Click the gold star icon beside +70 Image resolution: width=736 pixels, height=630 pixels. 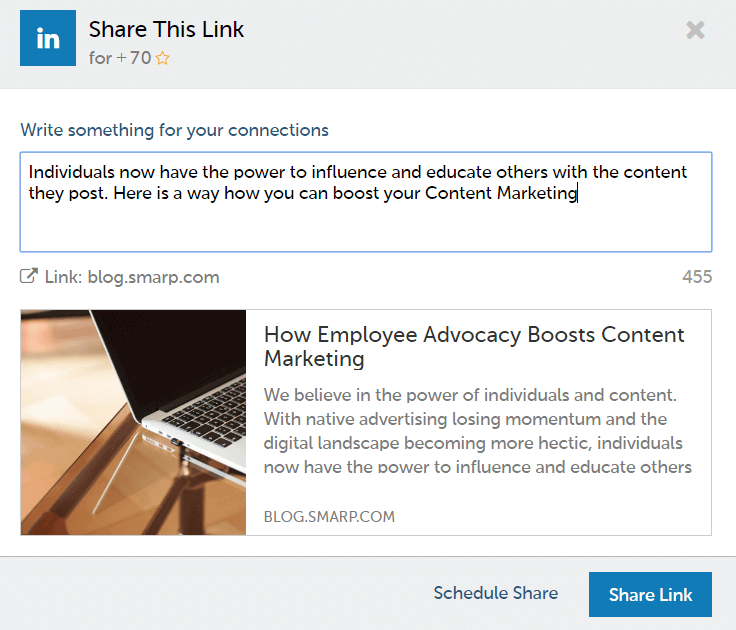click(163, 58)
